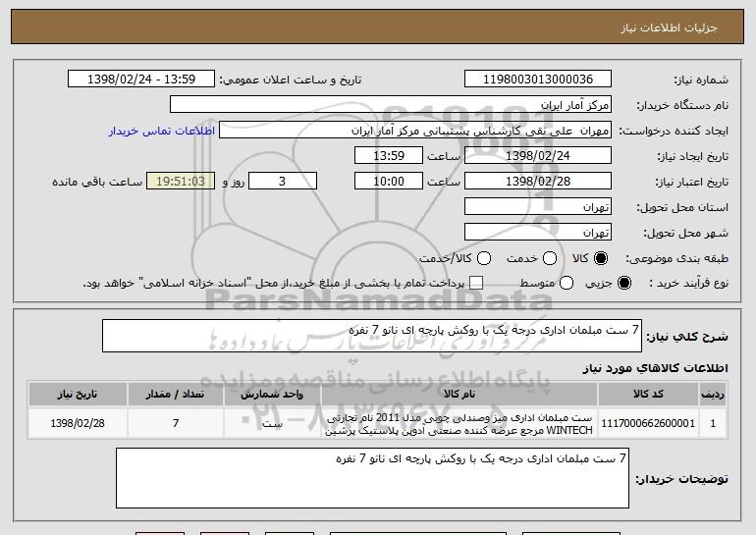Screen dimensions: 756x535
Task: Click item code 1117000662600001 cell
Action: click(x=648, y=423)
